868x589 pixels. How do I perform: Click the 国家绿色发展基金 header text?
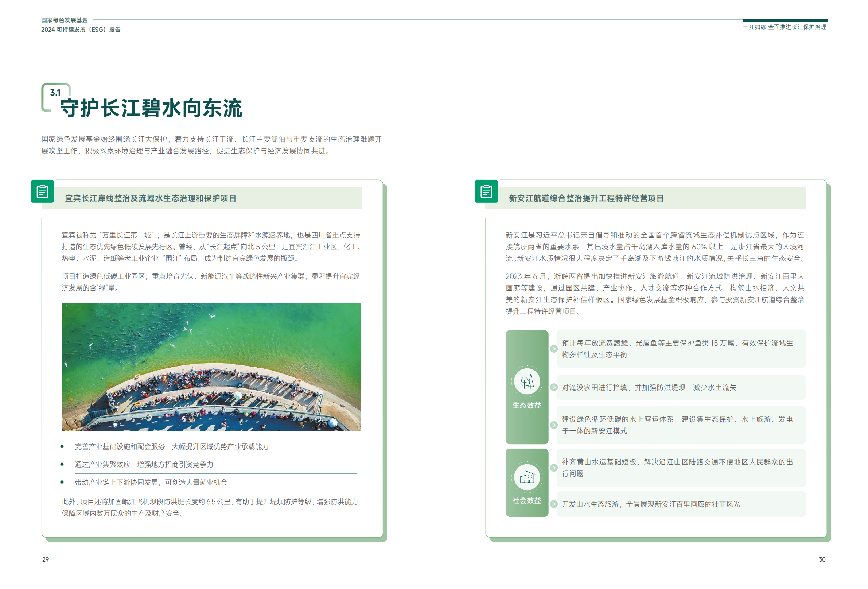(x=64, y=20)
